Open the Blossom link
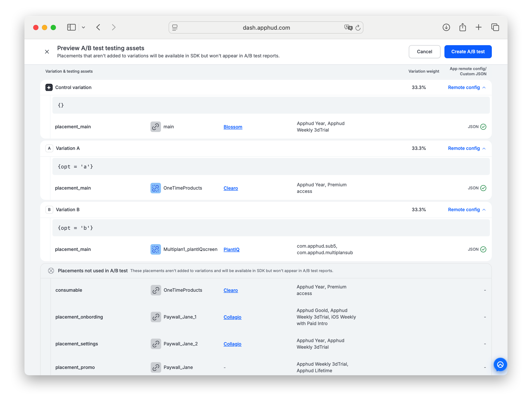 pos(233,127)
